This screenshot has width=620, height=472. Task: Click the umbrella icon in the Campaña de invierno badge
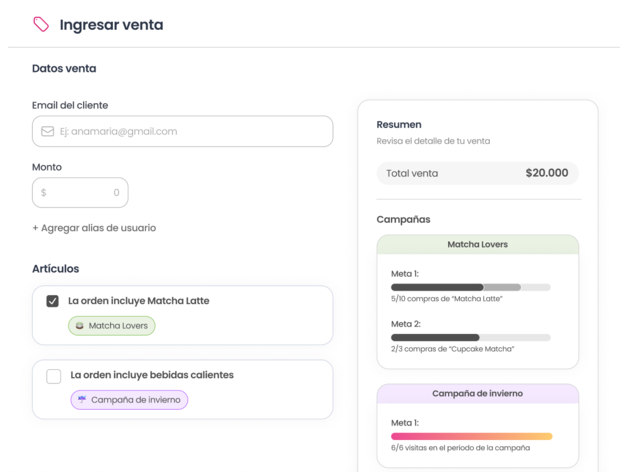pyautogui.click(x=82, y=400)
